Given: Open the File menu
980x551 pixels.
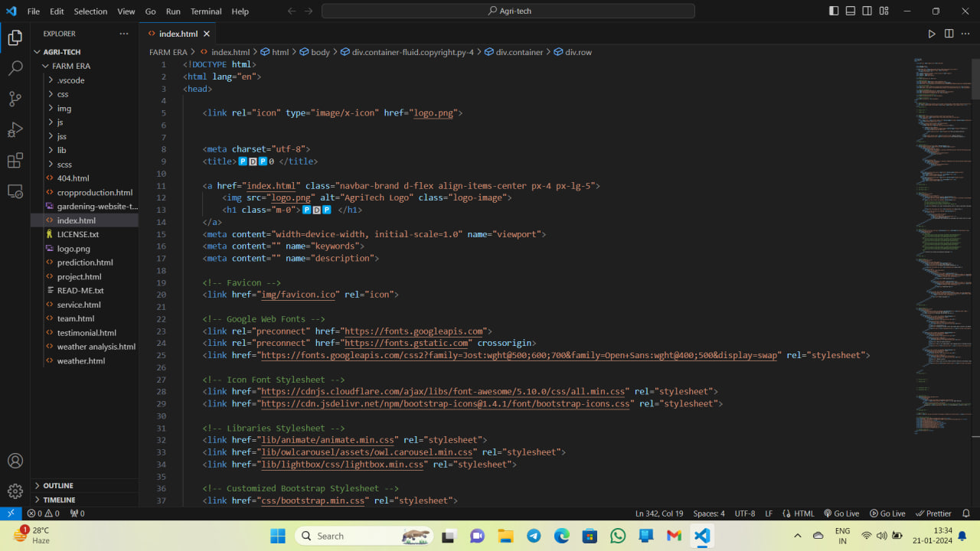Looking at the screenshot, I should (34, 11).
